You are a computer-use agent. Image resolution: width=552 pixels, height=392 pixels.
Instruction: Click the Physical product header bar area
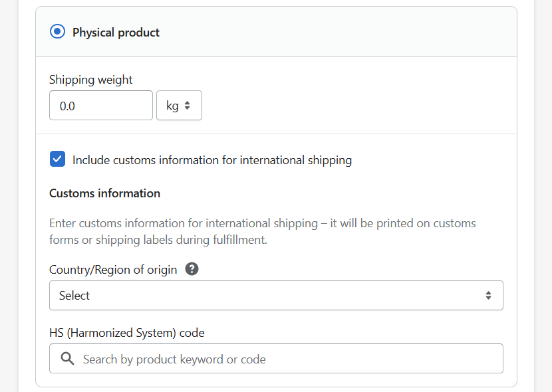(277, 32)
